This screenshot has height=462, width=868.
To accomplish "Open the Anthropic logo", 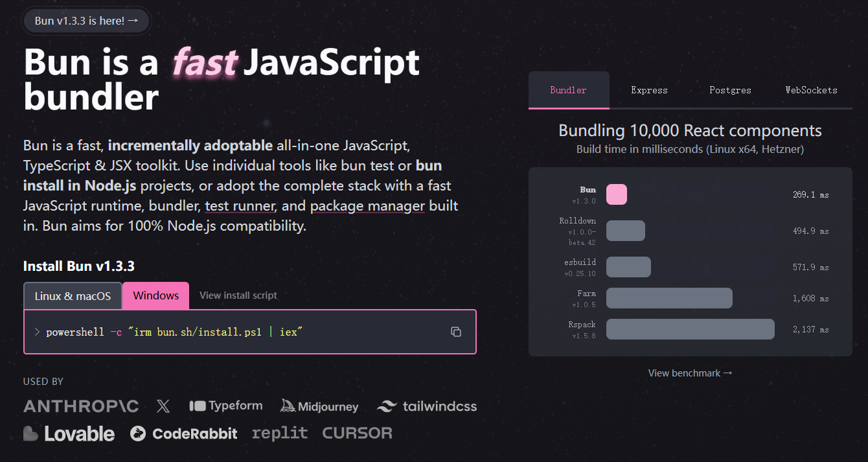I will [81, 406].
